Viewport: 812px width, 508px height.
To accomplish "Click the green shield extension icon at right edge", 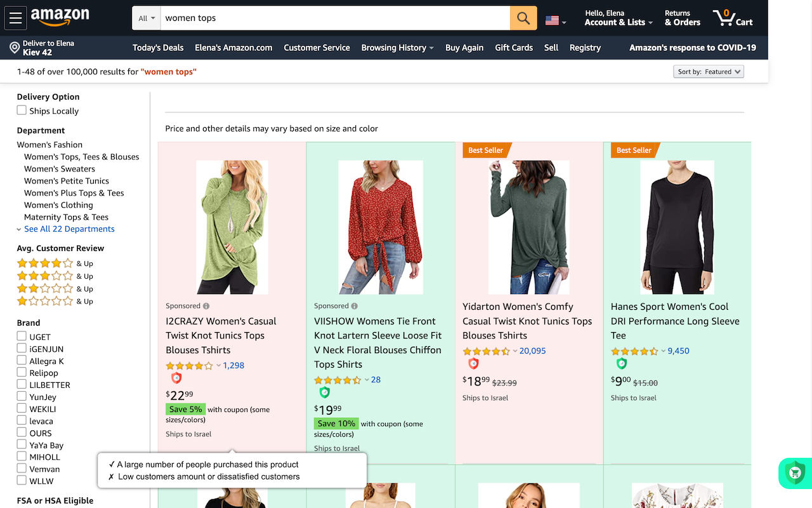I will coord(794,473).
